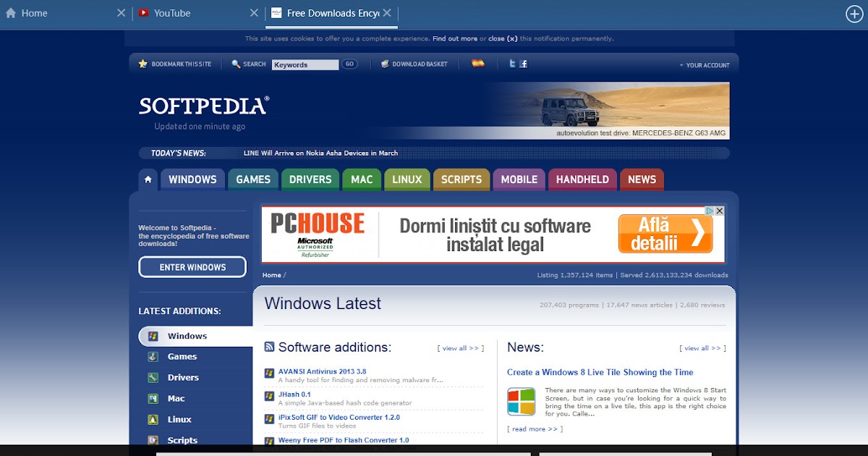Click the Află detalii ad button
This screenshot has height=456, width=868.
coord(665,234)
